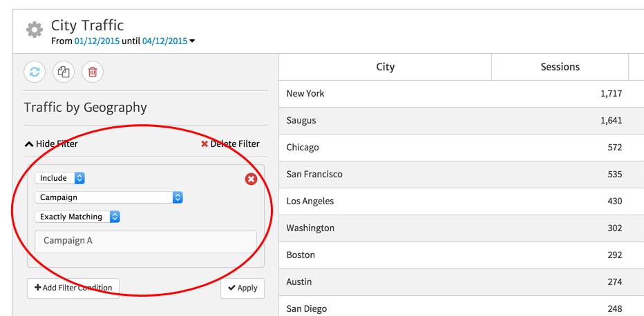Sort by City column header
Image resolution: width=644 pixels, height=316 pixels.
click(x=385, y=67)
